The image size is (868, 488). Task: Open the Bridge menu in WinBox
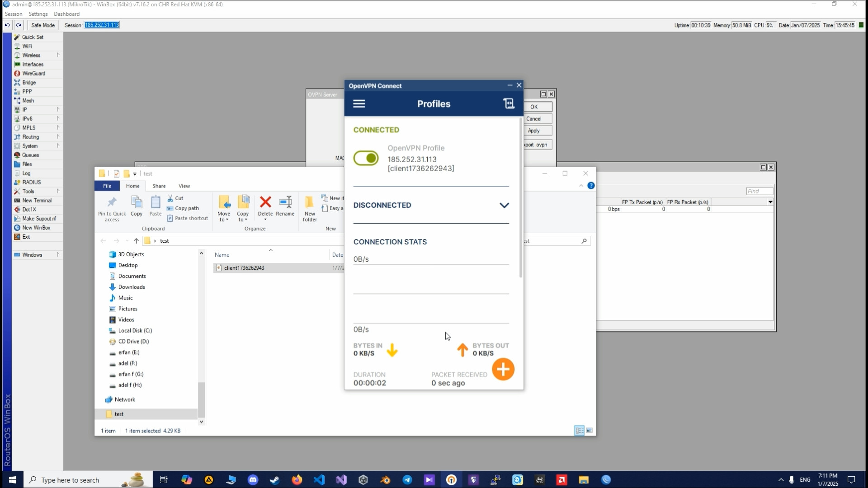click(x=29, y=82)
